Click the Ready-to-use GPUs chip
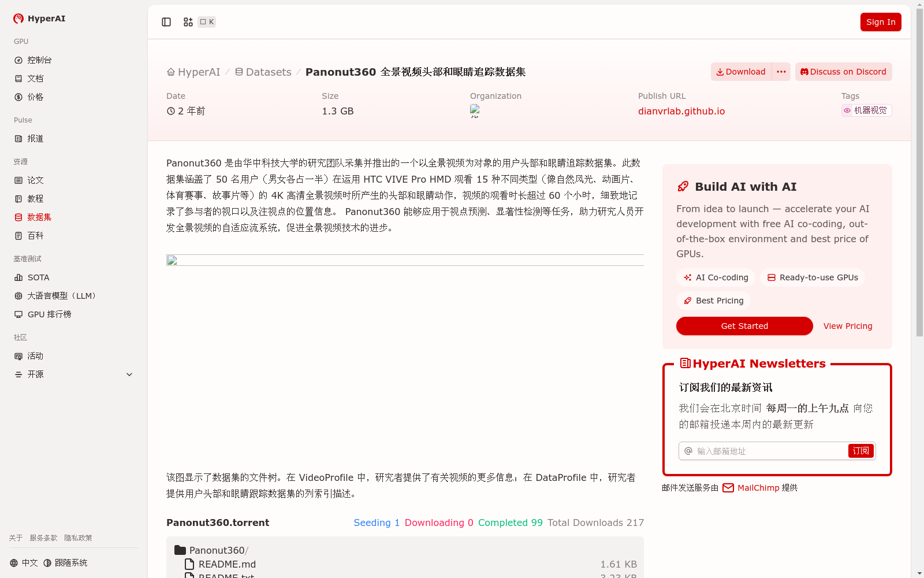Image resolution: width=924 pixels, height=578 pixels. (x=813, y=277)
